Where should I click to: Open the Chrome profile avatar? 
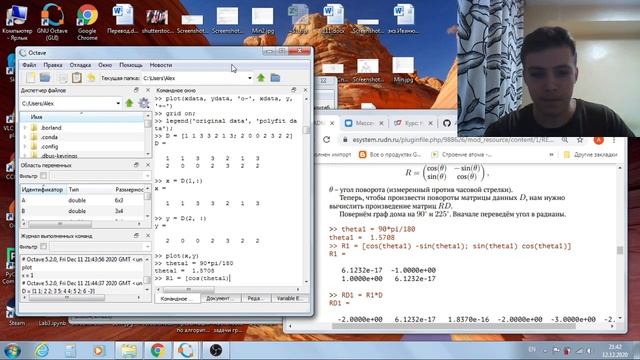click(x=598, y=140)
